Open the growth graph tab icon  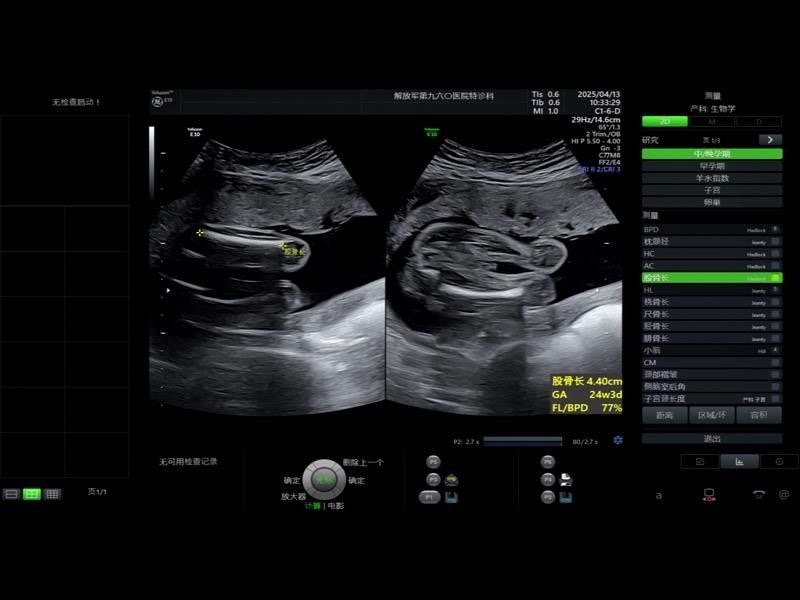click(739, 462)
